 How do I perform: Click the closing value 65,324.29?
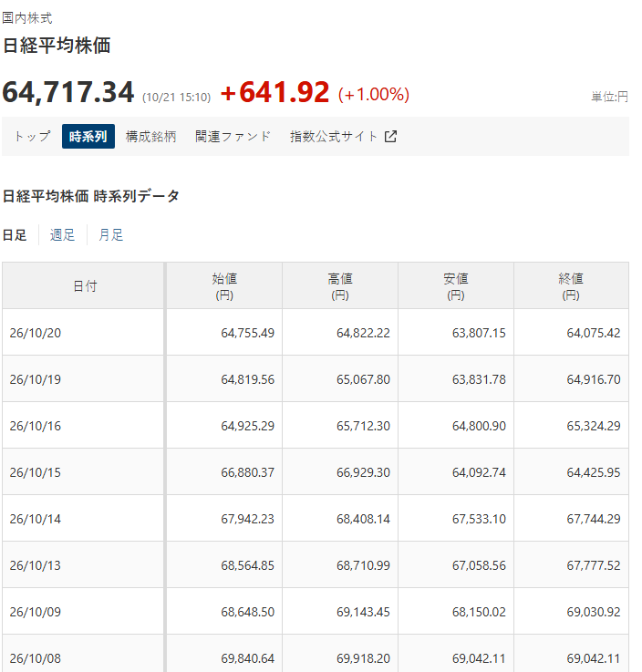[594, 426]
